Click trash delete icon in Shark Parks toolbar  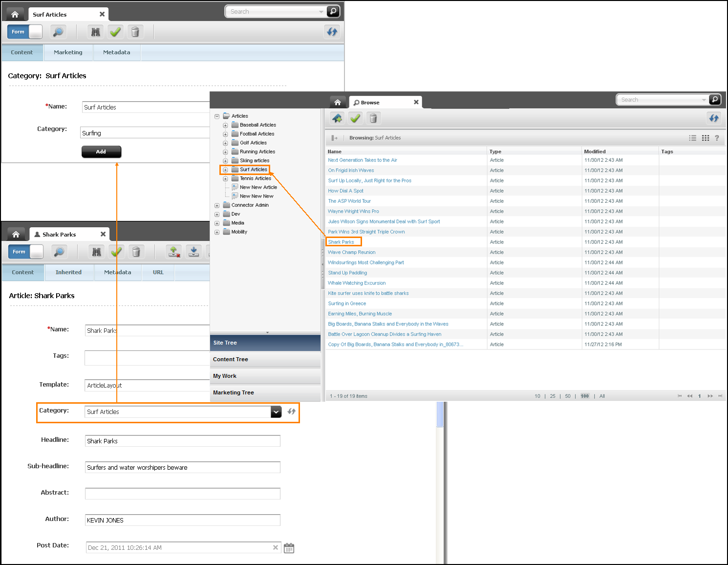(136, 252)
